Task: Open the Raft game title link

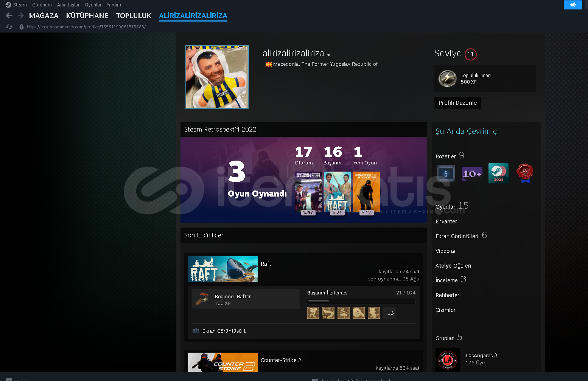Action: (x=266, y=264)
